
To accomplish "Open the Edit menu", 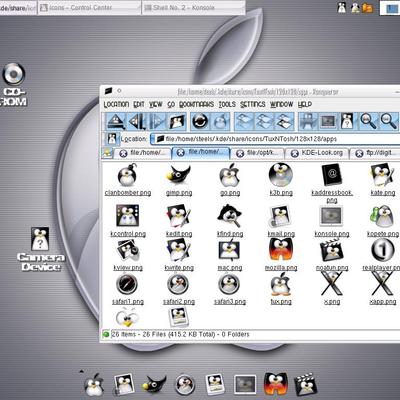I will pos(139,104).
